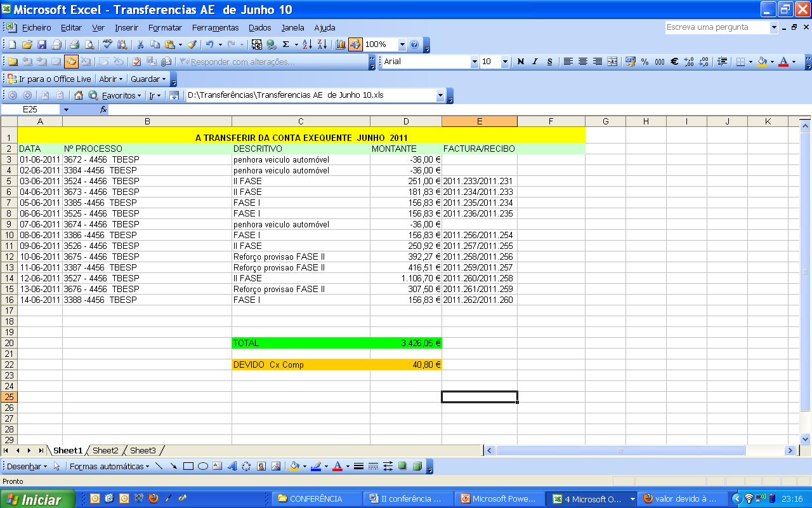Go to web toolbar home page icon

(79, 95)
